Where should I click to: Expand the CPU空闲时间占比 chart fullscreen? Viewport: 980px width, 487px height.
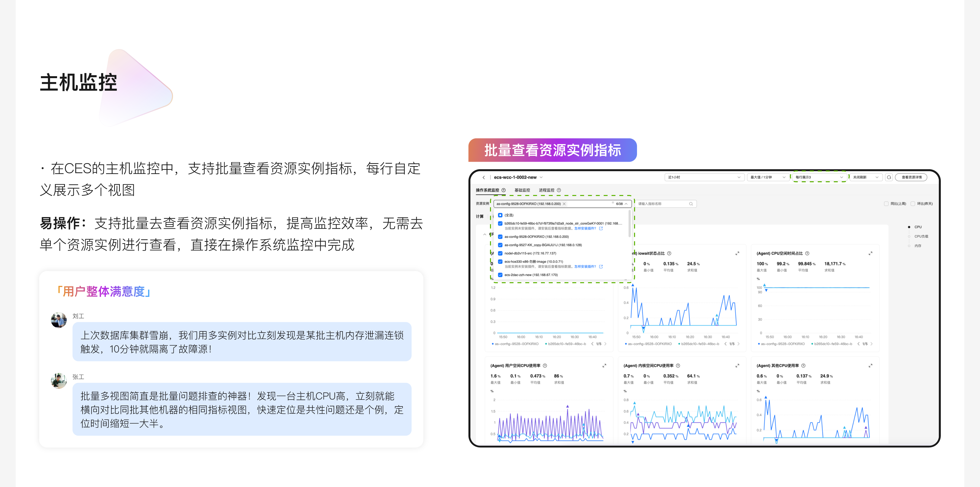(x=870, y=253)
